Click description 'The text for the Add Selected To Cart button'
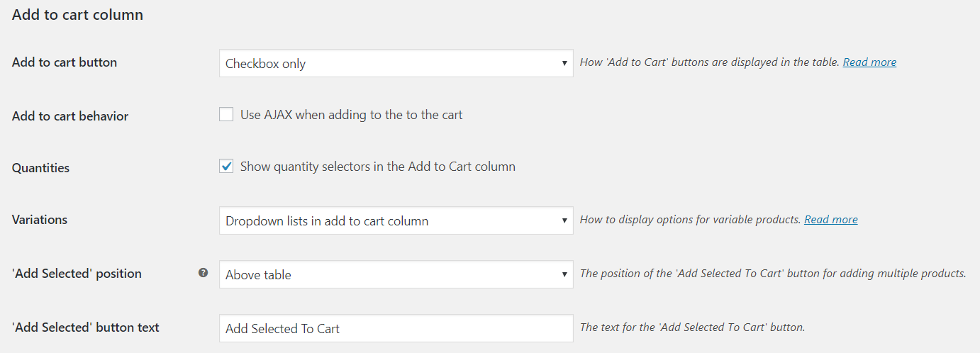 [693, 327]
